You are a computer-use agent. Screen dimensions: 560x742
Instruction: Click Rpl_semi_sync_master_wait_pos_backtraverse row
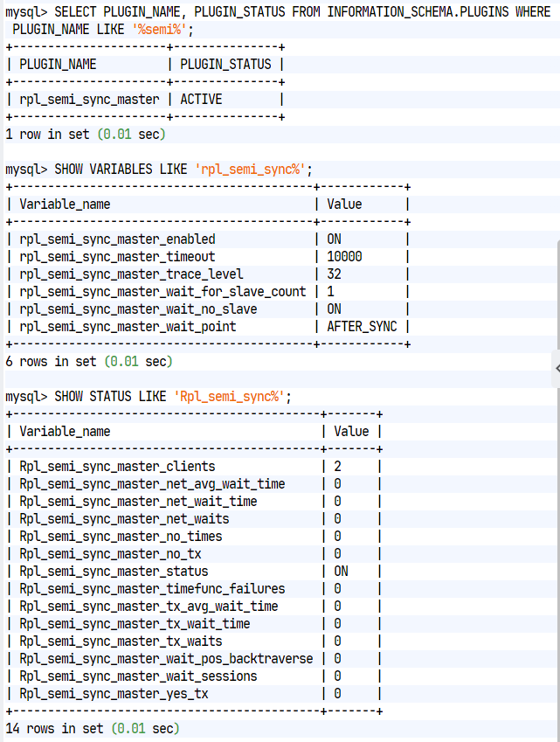coord(193,659)
